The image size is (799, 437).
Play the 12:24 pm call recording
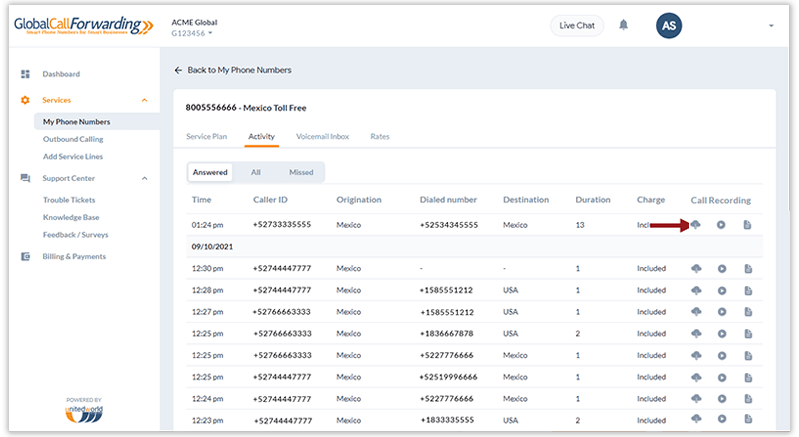click(x=722, y=399)
